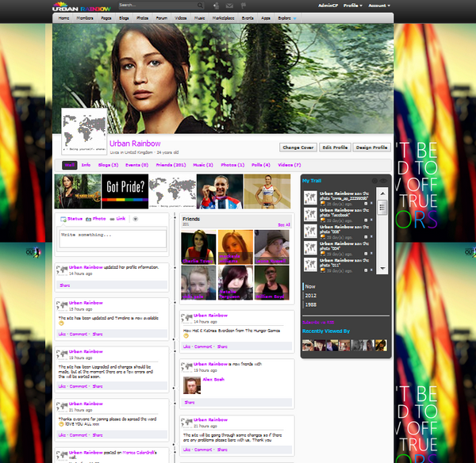The height and width of the screenshot is (463, 476).
Task: Open the Home menu item
Action: 63,18
